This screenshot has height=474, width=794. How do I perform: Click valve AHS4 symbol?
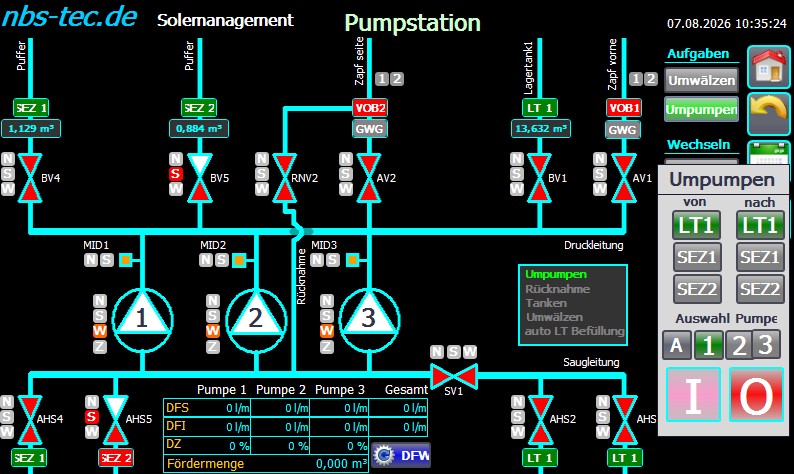[30, 420]
